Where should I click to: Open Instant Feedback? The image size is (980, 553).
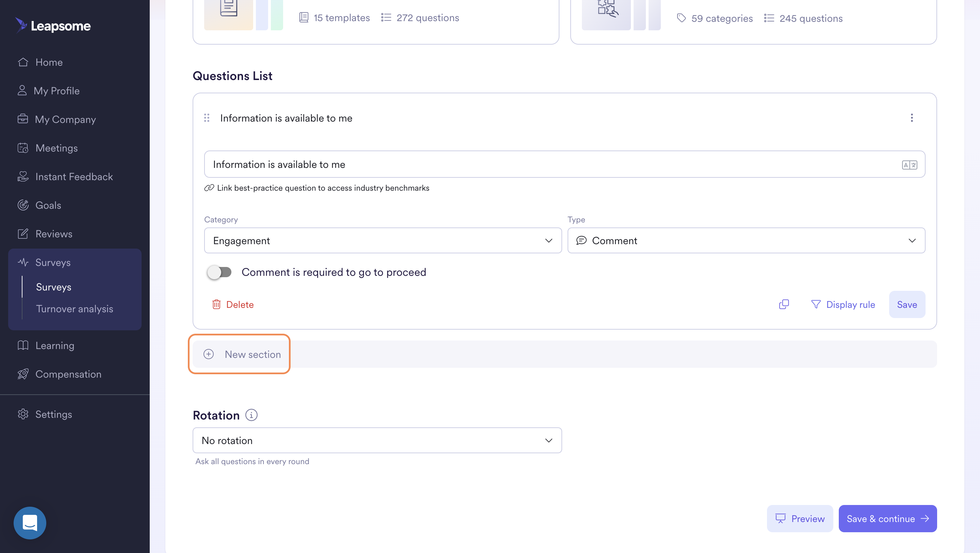74,176
